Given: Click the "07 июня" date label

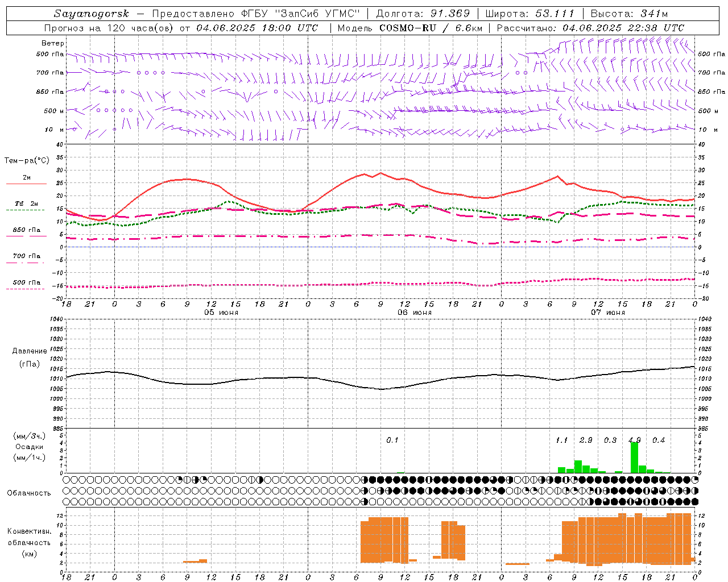Looking at the screenshot, I should [x=608, y=312].
